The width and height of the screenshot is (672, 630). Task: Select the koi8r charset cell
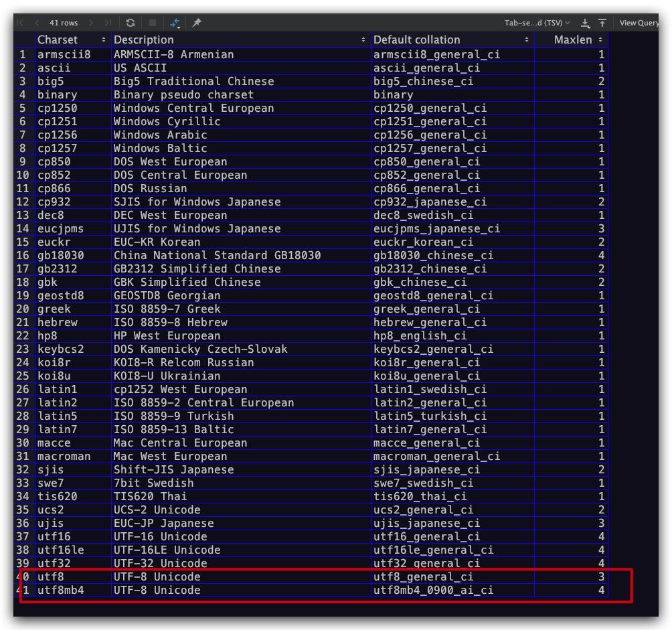point(73,362)
